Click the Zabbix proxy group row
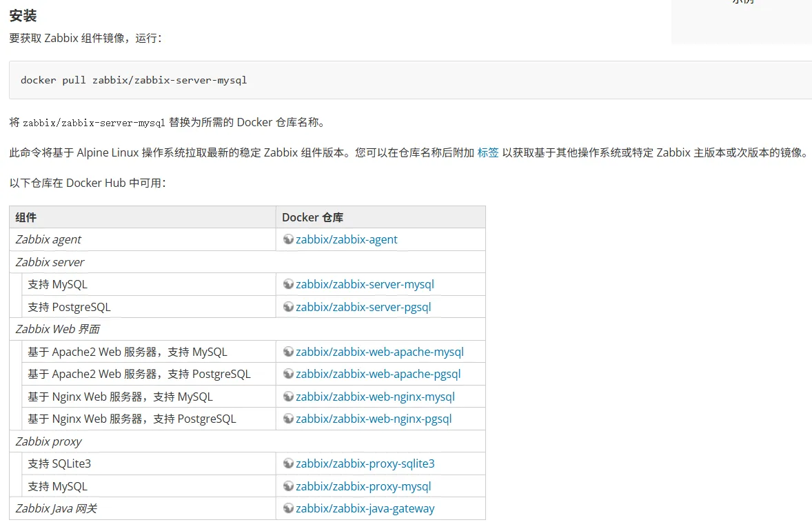812x529 pixels. [x=247, y=441]
